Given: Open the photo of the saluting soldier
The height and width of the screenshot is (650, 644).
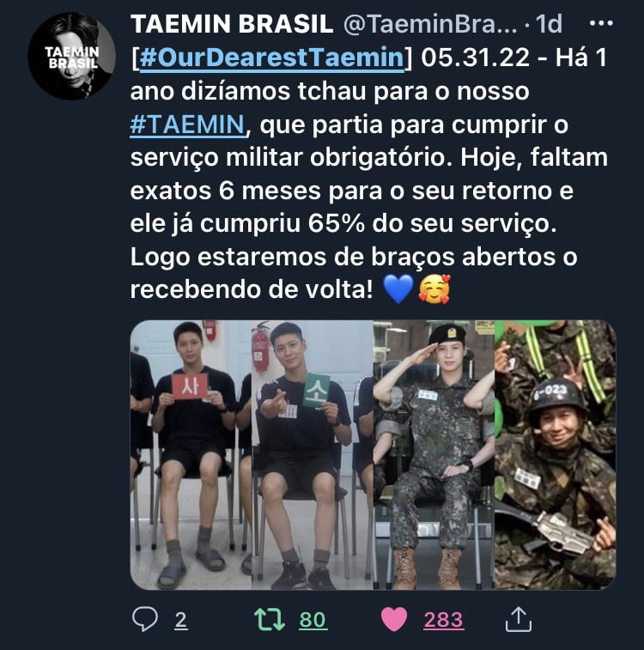Looking at the screenshot, I should [x=434, y=455].
